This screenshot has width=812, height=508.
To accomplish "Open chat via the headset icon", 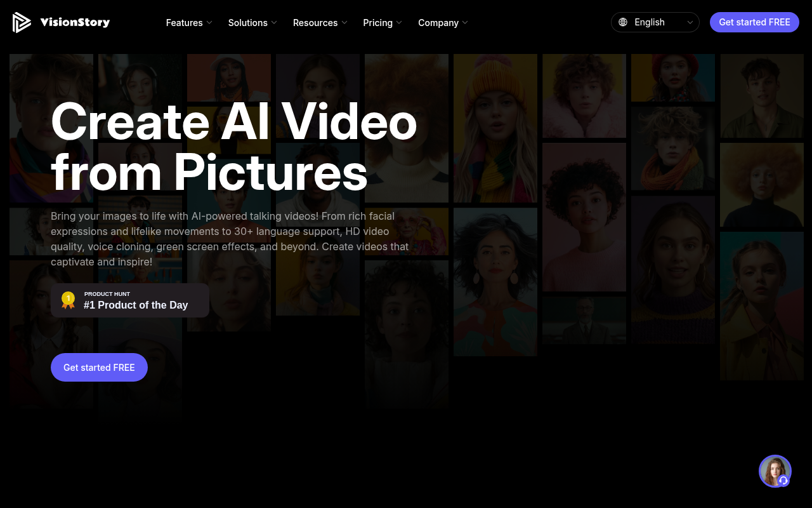I will [x=783, y=481].
